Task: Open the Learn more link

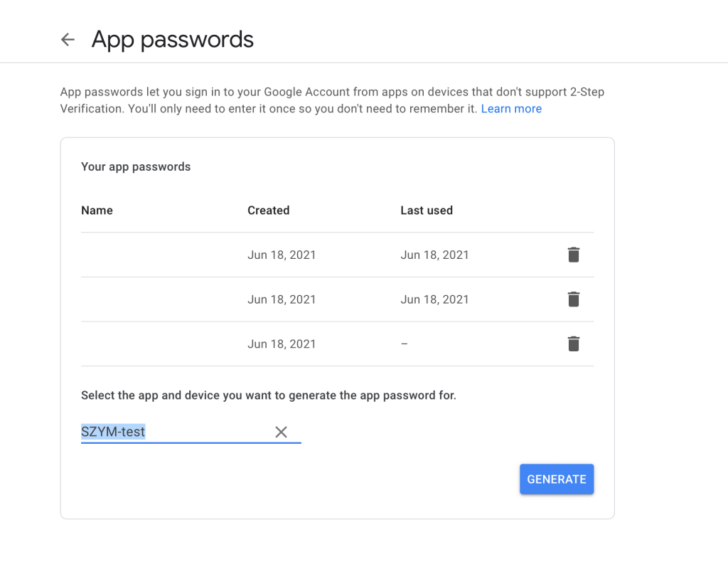Action: 511,109
